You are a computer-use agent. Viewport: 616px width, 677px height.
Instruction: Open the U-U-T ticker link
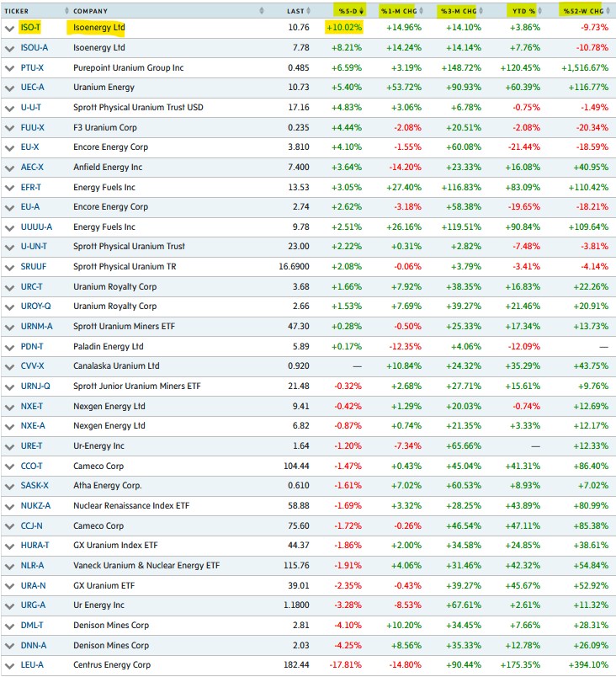point(30,108)
